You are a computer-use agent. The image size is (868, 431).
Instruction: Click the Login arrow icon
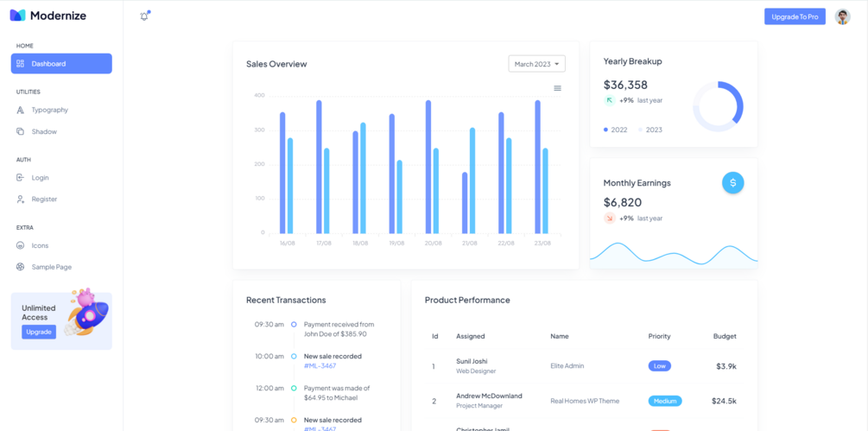pyautogui.click(x=21, y=178)
